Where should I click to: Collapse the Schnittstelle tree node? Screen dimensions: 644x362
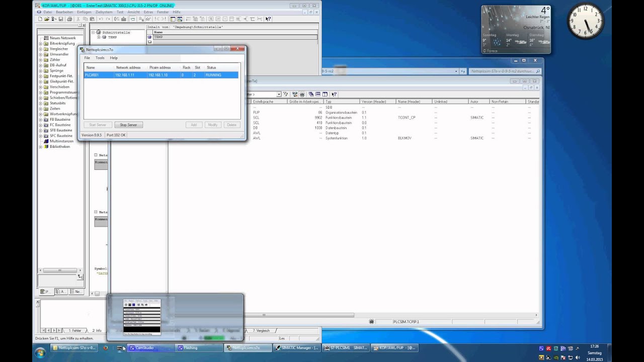coord(93,32)
